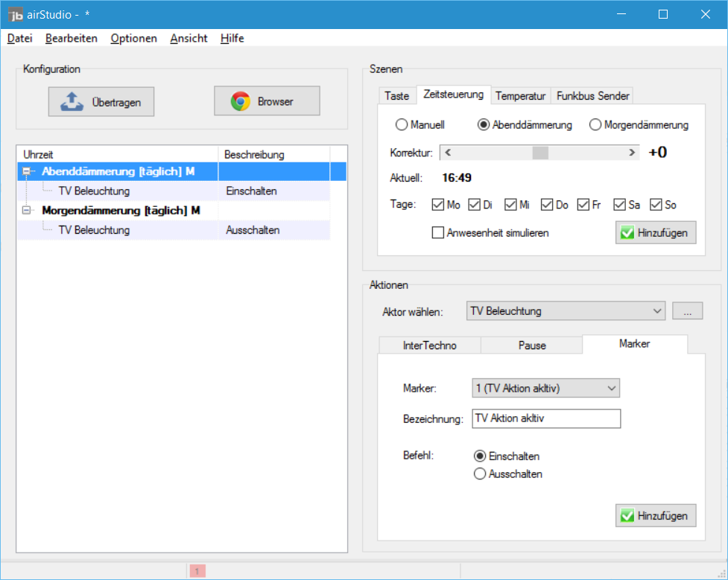Screen dimensions: 728x580
Task: Enable Anwesenheit simulieren checkbox
Action: (438, 233)
